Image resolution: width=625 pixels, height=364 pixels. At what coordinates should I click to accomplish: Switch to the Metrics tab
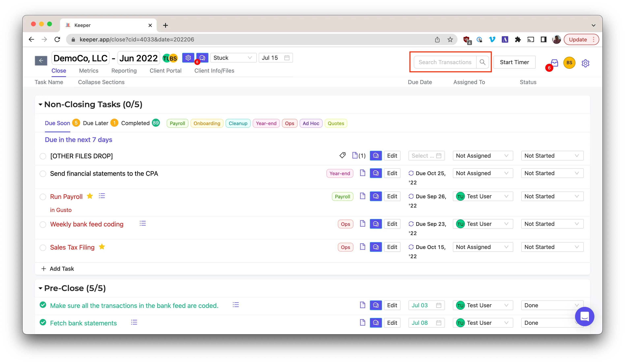click(x=89, y=71)
